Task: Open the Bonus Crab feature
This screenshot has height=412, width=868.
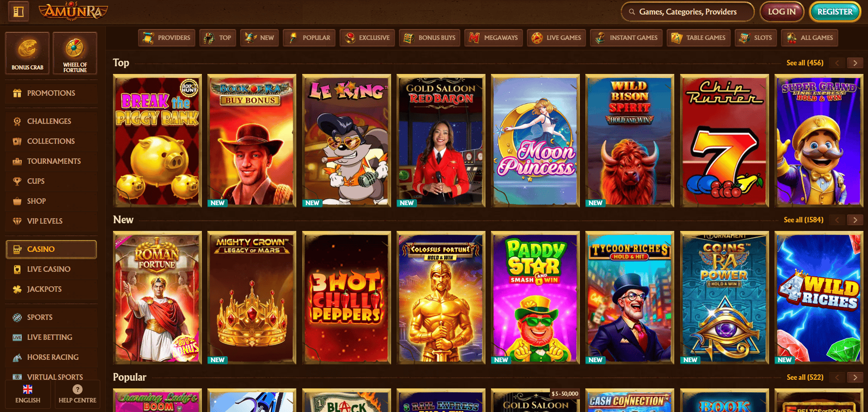Action: [27, 53]
